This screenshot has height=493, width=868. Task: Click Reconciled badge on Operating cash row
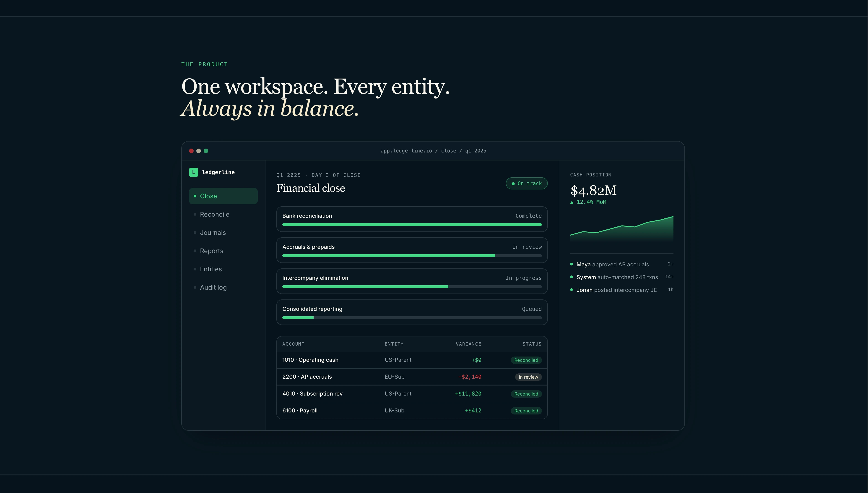tap(526, 360)
